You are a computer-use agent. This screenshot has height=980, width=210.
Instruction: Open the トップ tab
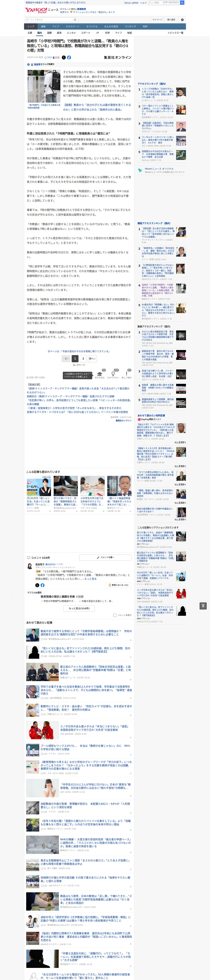tap(31, 27)
